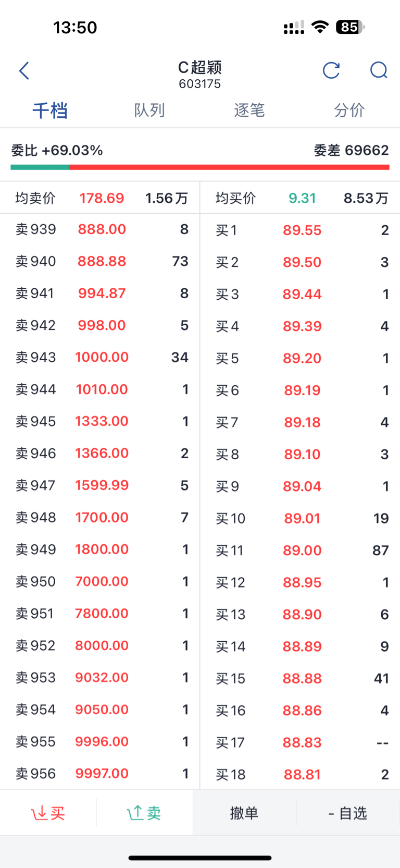Open the search magnifier icon
The image size is (400, 868).
click(x=379, y=70)
